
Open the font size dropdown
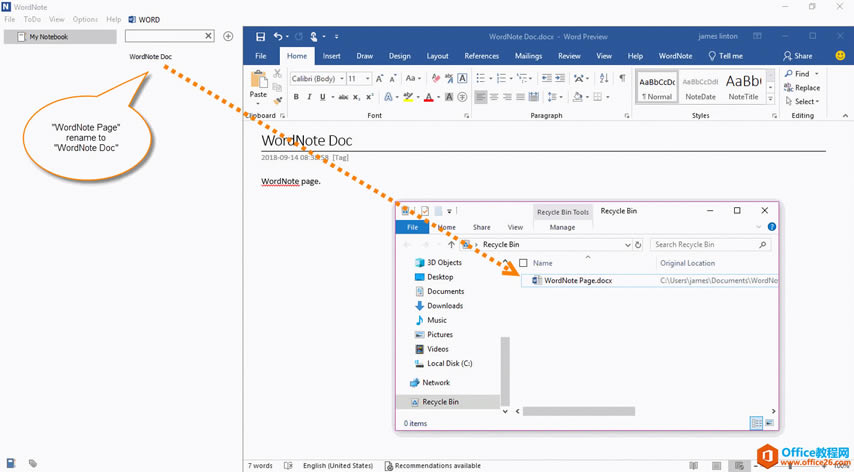[358, 78]
